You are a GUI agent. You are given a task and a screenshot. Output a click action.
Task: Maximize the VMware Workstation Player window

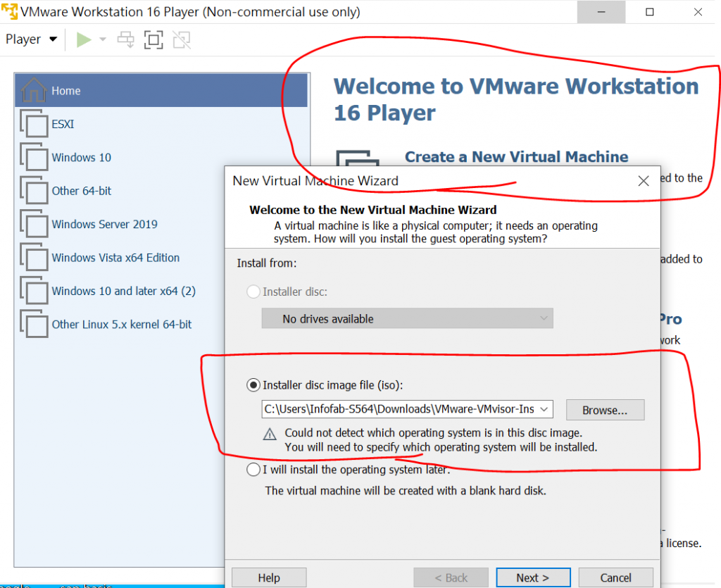(x=649, y=12)
